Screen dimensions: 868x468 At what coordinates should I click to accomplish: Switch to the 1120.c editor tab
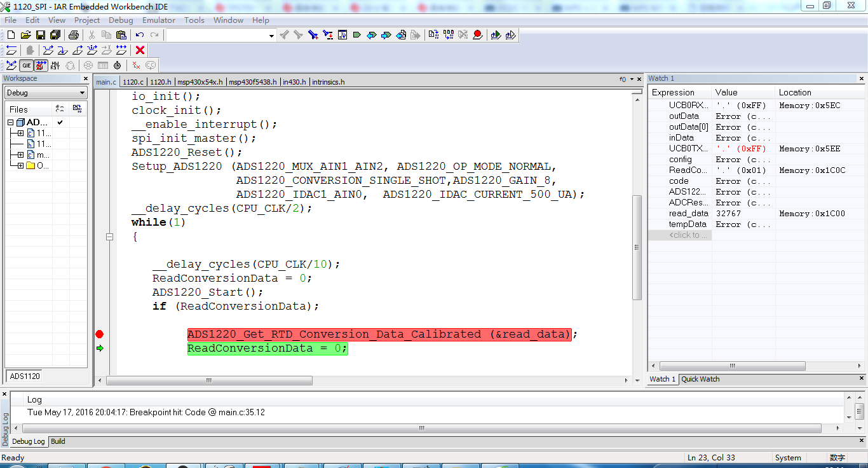[x=133, y=82]
